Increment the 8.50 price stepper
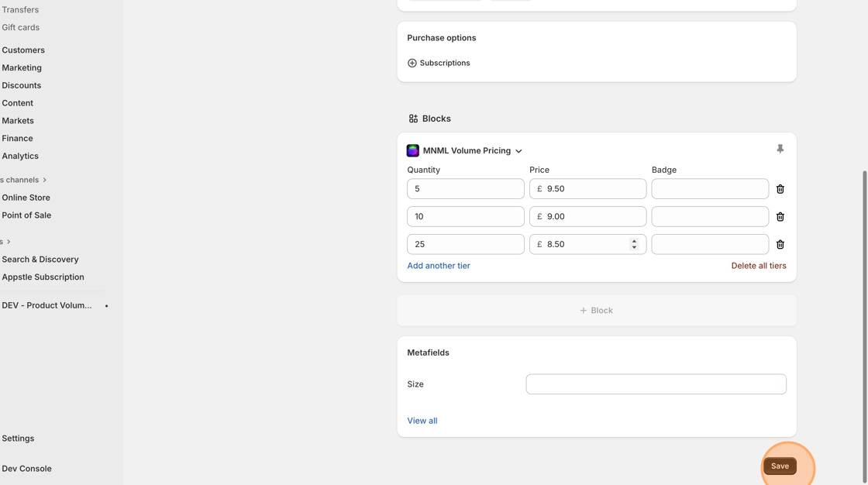Image resolution: width=868 pixels, height=485 pixels. (634, 241)
